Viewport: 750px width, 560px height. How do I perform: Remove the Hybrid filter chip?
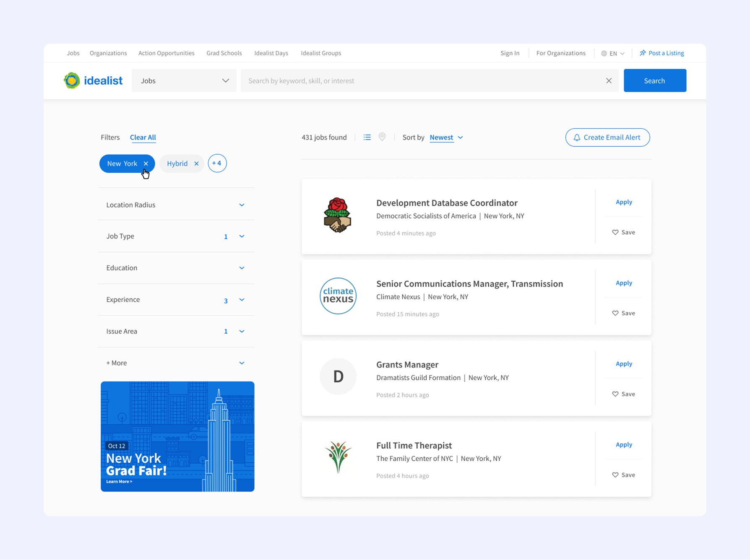196,163
